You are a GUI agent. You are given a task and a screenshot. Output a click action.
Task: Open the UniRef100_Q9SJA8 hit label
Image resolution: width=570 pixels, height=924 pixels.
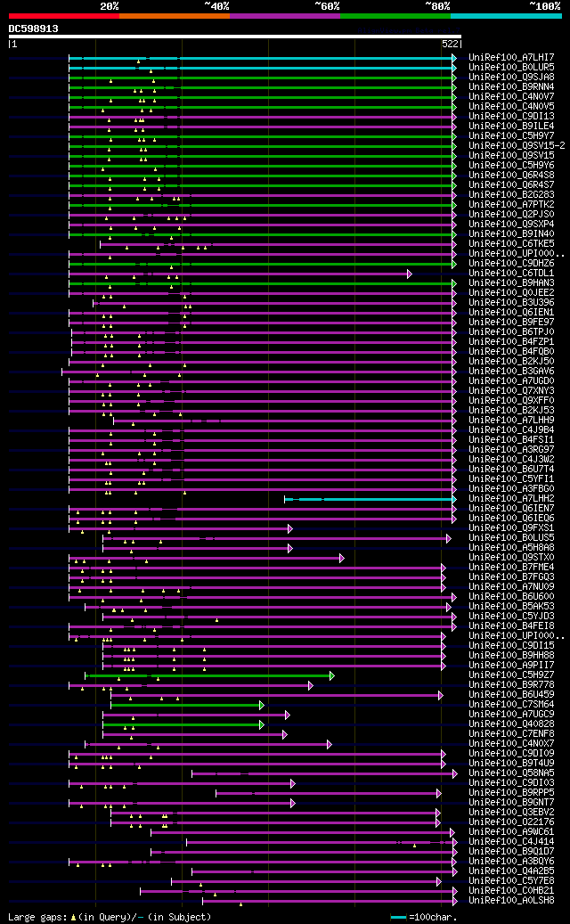pos(511,78)
